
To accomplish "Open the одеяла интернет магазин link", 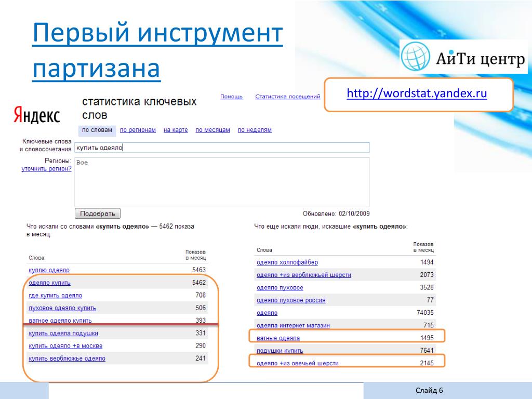I will 293,325.
